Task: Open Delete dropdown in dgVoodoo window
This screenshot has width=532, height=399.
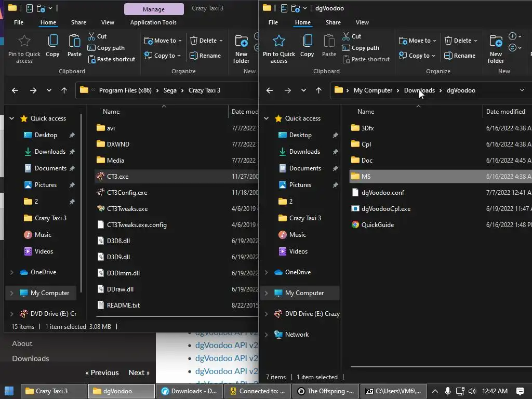Action: (461, 41)
